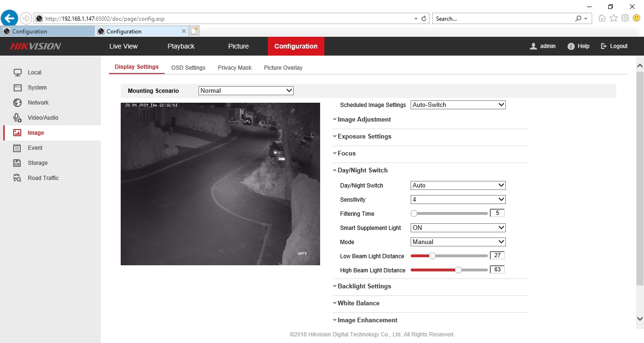The width and height of the screenshot is (644, 343).
Task: Click the Logout button
Action: coord(614,46)
